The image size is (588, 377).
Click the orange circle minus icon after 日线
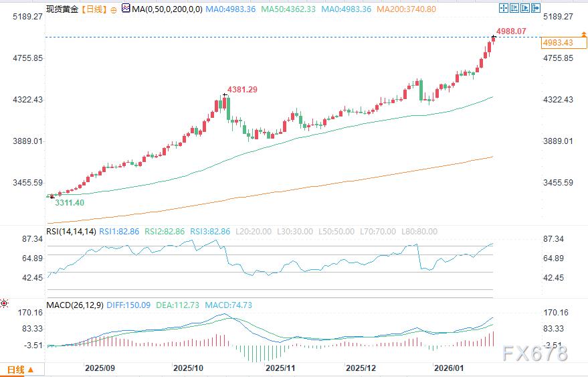[112, 10]
